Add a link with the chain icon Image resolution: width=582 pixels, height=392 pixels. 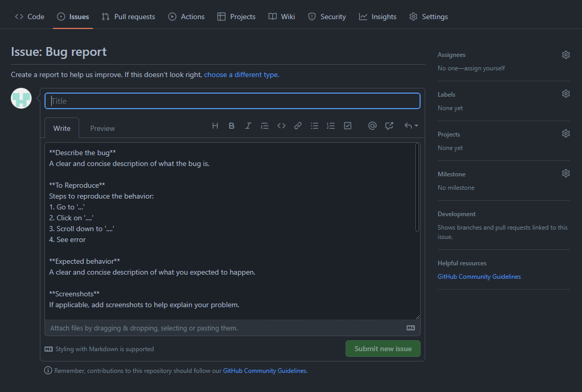[297, 126]
